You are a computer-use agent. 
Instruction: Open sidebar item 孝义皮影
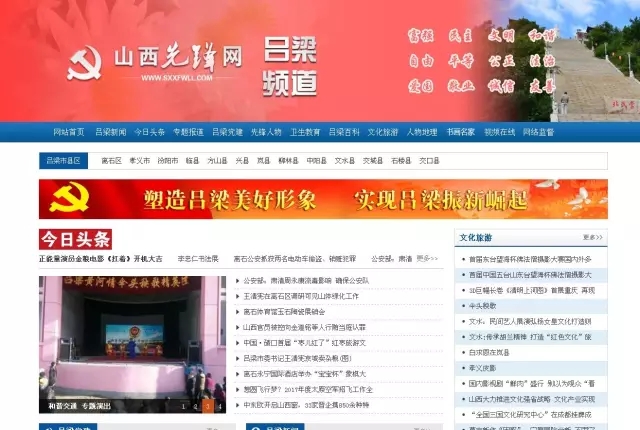pos(482,368)
